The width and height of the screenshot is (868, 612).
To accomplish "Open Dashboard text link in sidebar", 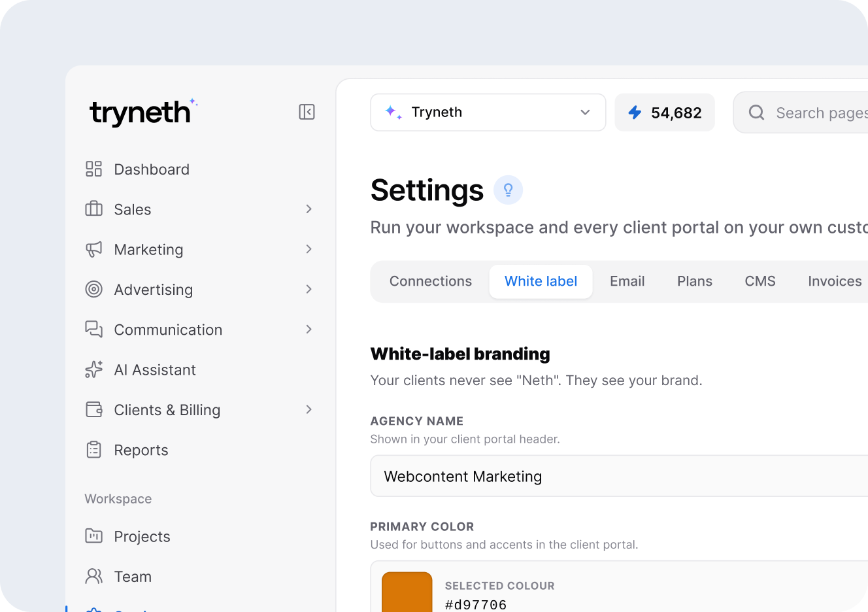I will pyautogui.click(x=152, y=169).
